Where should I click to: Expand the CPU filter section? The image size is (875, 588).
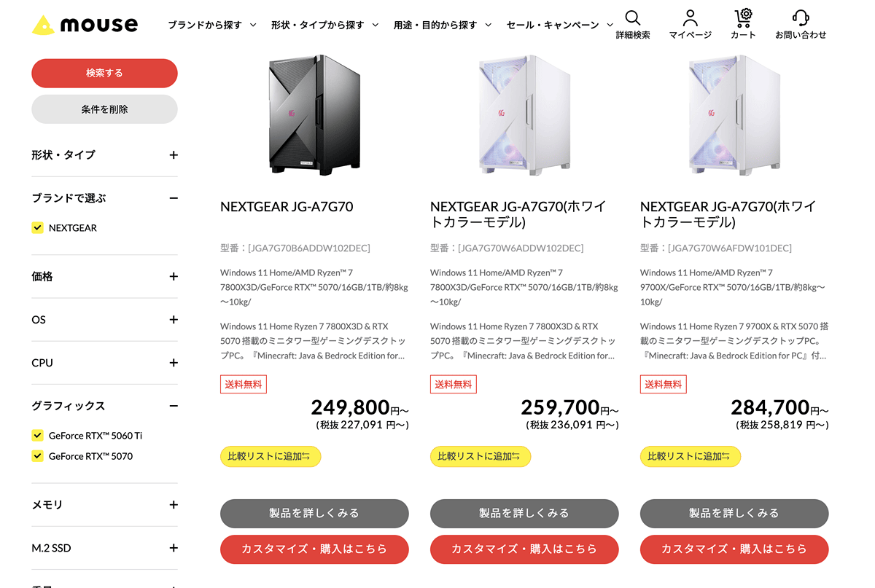(104, 363)
